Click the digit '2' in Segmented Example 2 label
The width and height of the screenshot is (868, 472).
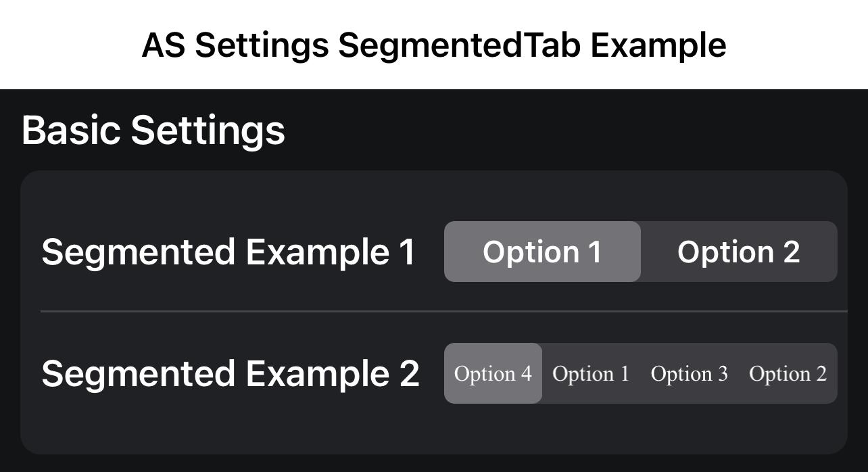(x=408, y=373)
